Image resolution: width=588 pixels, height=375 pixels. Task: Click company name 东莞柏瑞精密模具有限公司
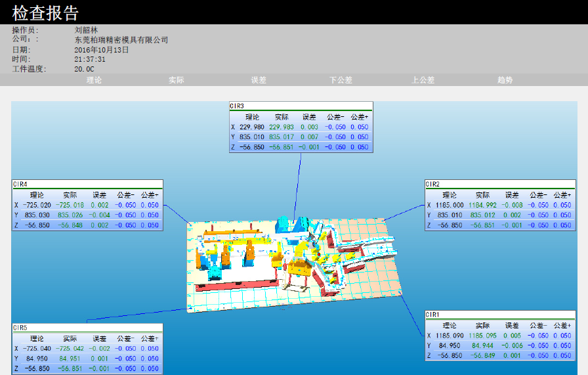point(121,40)
